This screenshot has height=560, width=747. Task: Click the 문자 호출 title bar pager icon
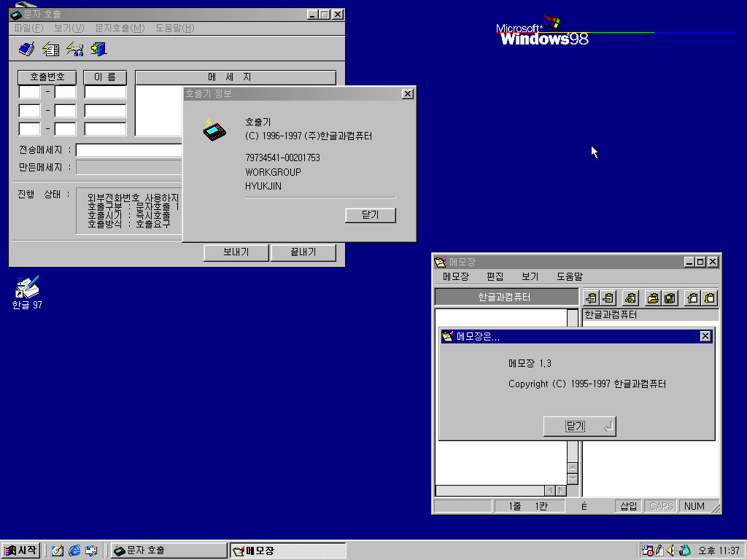16,15
